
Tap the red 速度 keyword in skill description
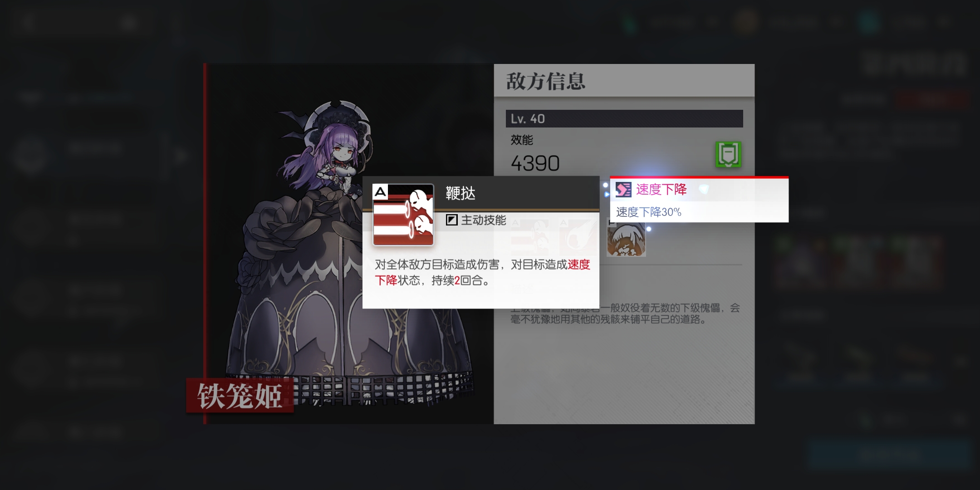(579, 265)
